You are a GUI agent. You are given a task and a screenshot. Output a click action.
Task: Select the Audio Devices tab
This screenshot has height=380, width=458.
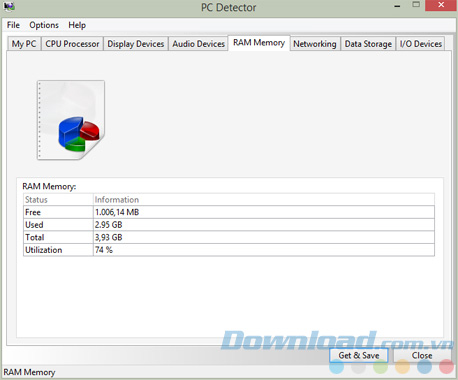(x=198, y=44)
